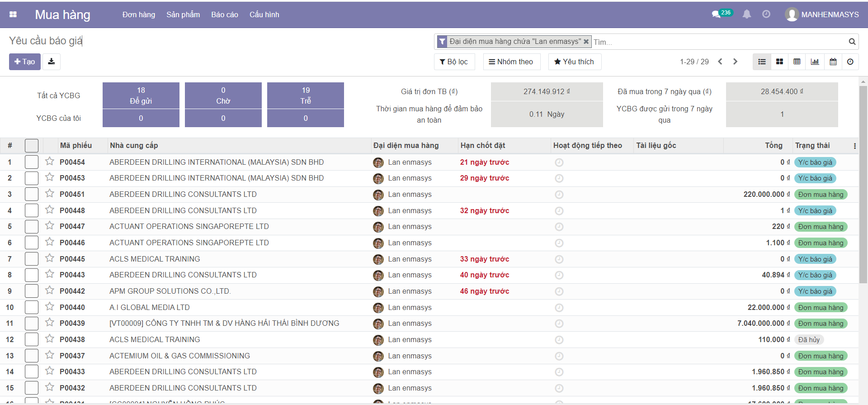Switch to calendar view

(x=833, y=62)
